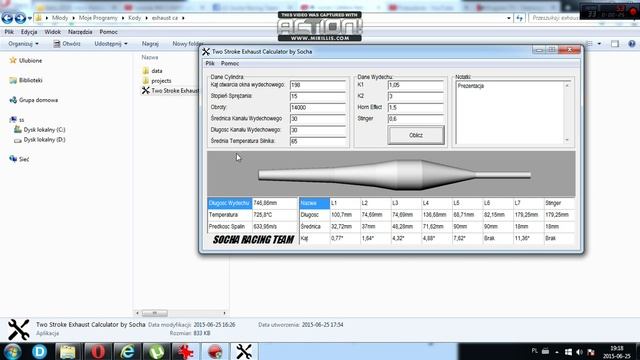Select Sieć in navigation pane
The width and height of the screenshot is (640, 360).
coord(19,159)
